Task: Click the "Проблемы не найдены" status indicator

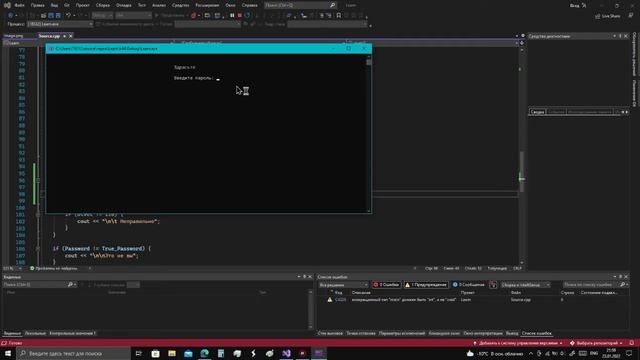Action: click(x=53, y=268)
